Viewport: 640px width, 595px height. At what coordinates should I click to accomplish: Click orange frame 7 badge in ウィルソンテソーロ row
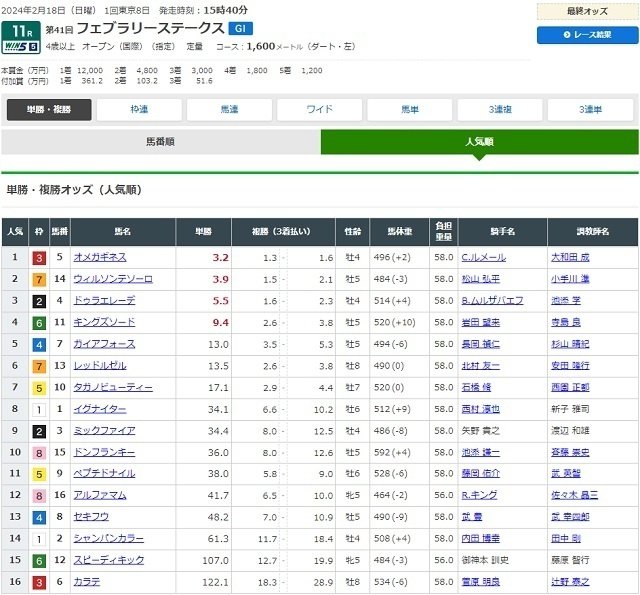tap(39, 280)
